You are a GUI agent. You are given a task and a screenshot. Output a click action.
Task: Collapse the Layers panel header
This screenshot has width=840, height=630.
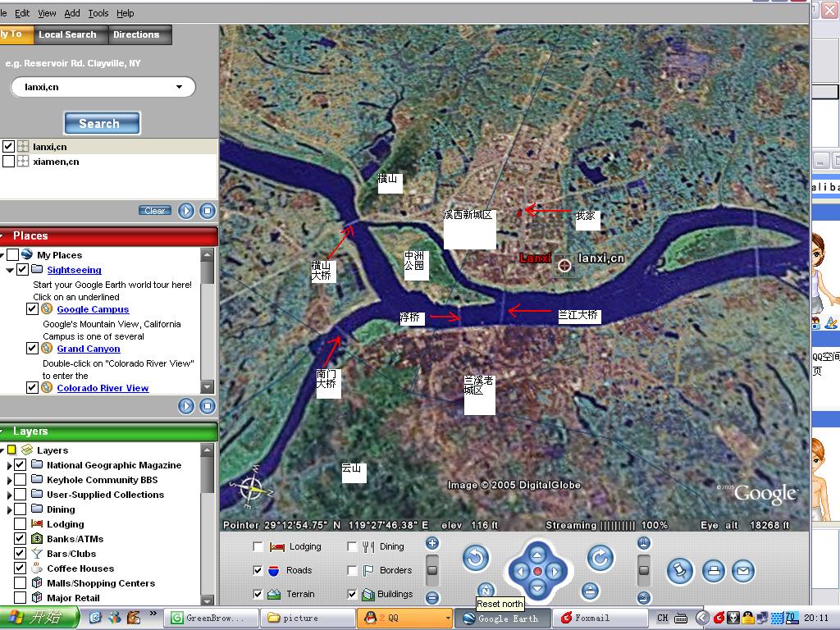[x=109, y=431]
